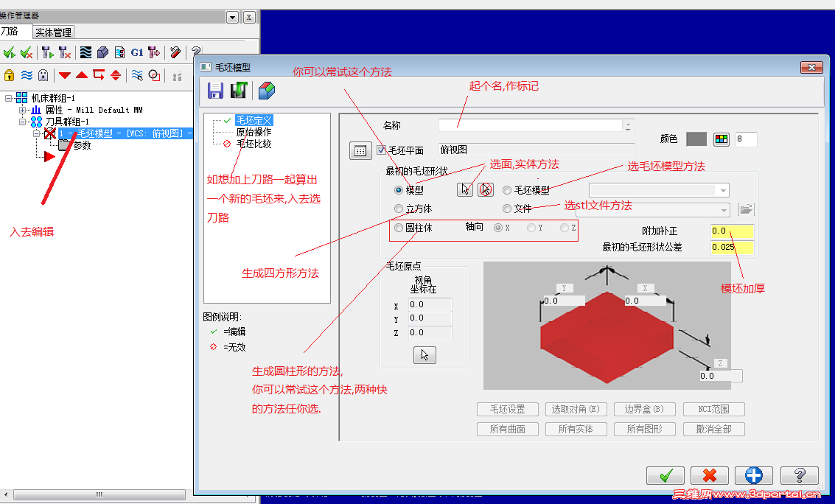Viewport: 835px width, 504px height.
Task: Open Backplot selected operations wave icon
Action: [85, 52]
